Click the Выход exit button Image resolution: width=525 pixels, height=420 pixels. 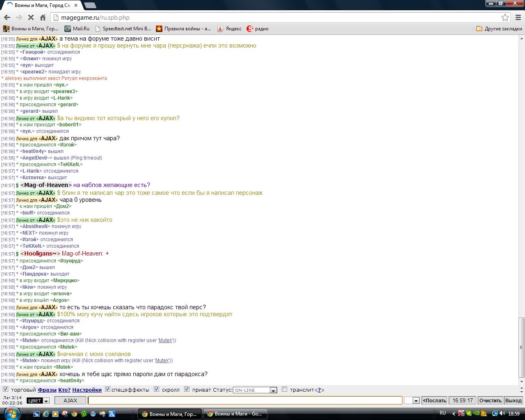pos(513,401)
